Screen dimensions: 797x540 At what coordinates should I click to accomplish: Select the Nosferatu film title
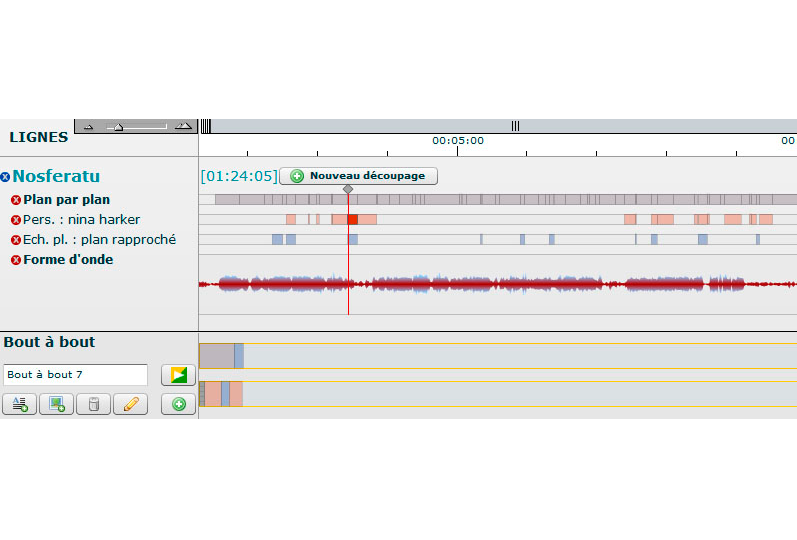(56, 177)
